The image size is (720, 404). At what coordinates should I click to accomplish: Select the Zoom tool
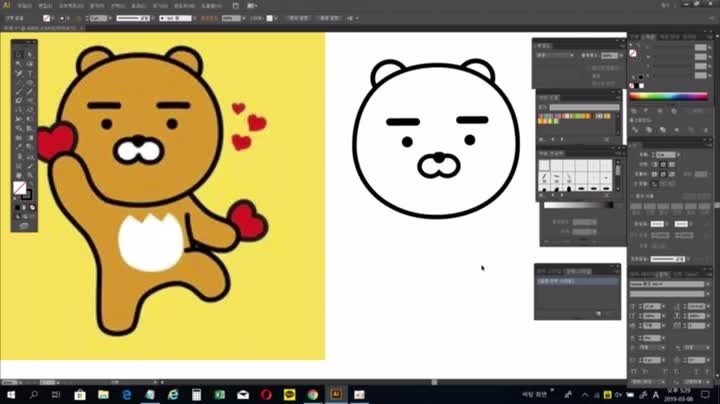pyautogui.click(x=29, y=175)
